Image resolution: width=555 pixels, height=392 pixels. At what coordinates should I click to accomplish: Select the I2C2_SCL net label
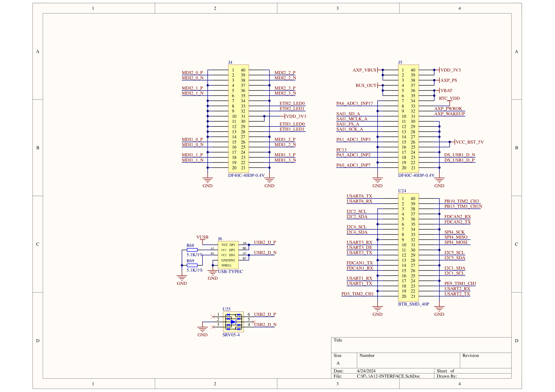[x=357, y=211]
